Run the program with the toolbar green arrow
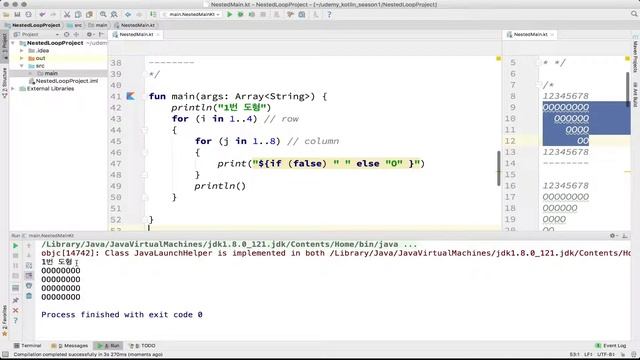This screenshot has width=640, height=360. 229,15
